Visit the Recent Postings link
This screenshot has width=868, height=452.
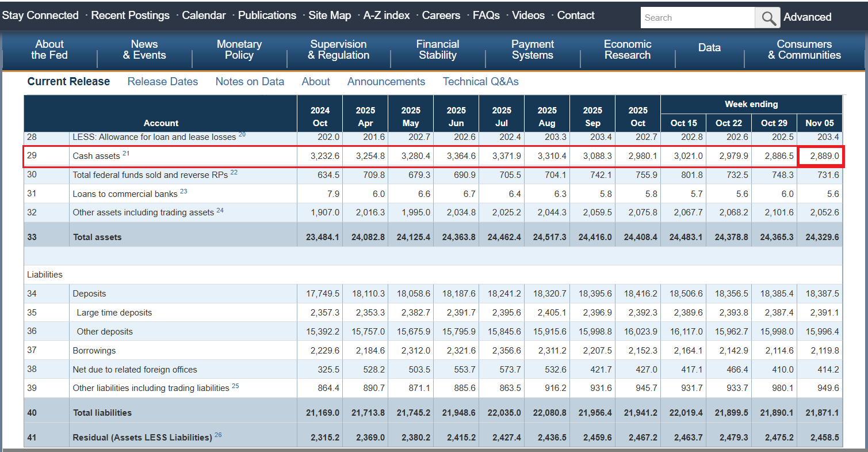click(130, 16)
